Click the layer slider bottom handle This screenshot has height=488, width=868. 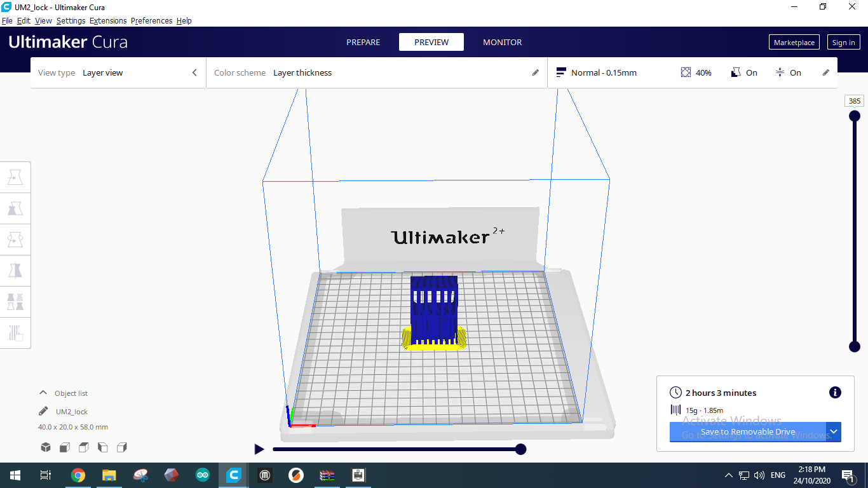pyautogui.click(x=855, y=346)
